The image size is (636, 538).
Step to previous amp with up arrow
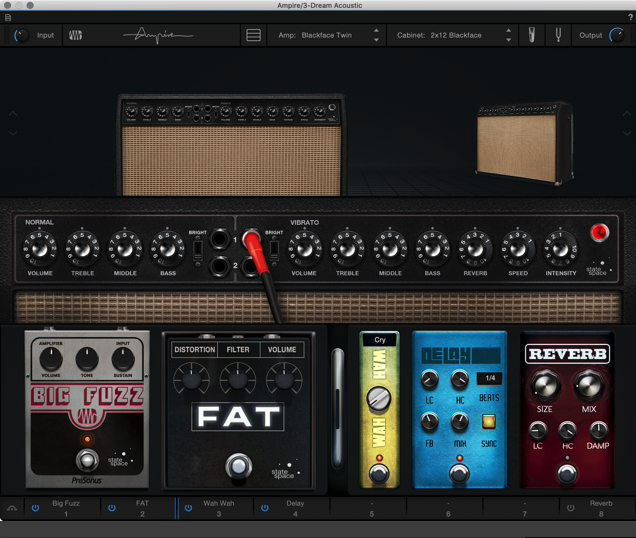376,31
